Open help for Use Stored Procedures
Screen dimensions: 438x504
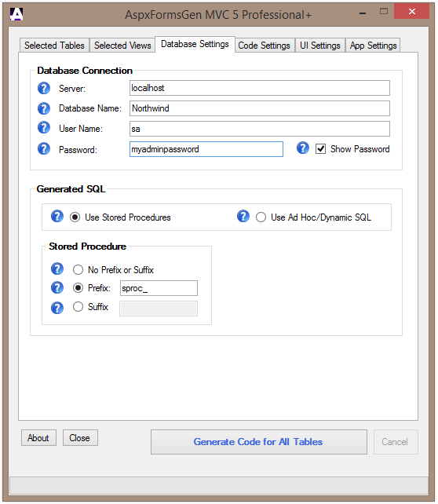(x=57, y=217)
